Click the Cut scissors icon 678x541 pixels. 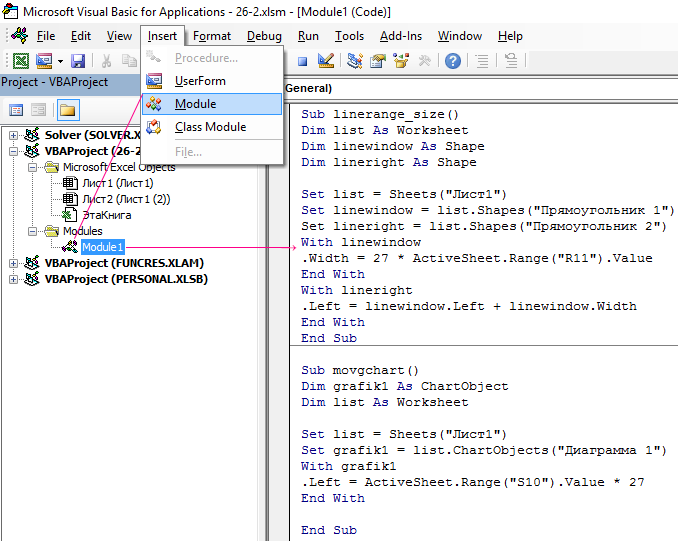[106, 61]
